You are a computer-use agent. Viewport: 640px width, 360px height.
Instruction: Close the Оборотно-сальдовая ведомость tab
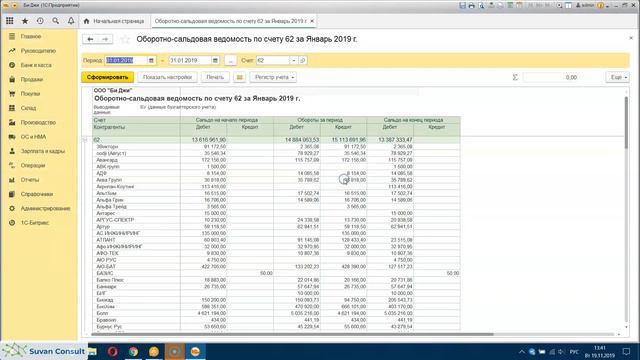point(312,21)
